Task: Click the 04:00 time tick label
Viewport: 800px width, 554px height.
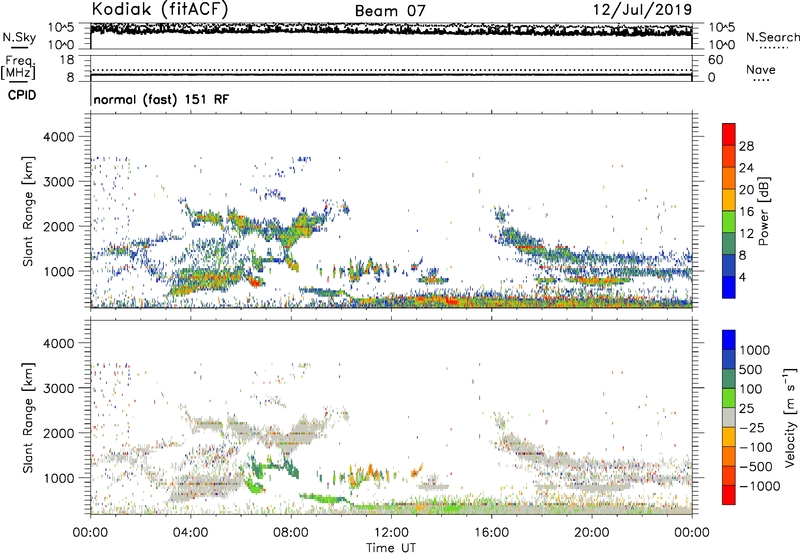Action: (190, 533)
